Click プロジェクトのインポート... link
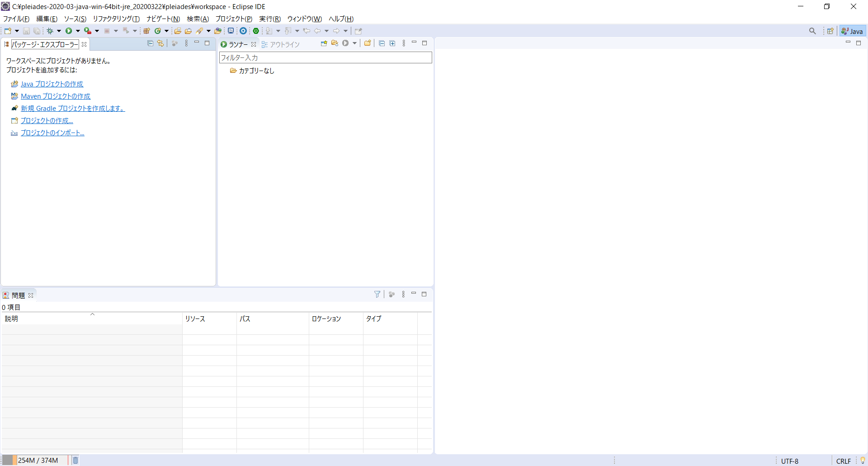Viewport: 868px width, 466px height. tap(52, 133)
